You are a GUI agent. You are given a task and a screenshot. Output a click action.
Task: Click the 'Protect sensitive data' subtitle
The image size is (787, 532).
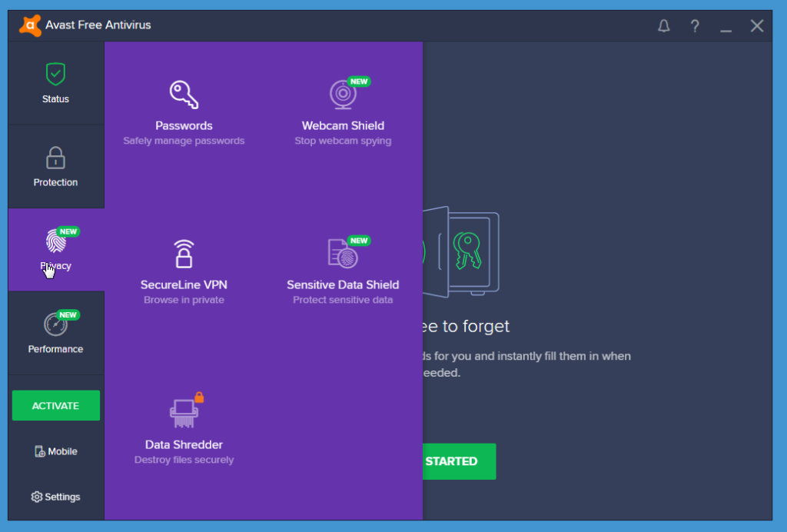[343, 300]
